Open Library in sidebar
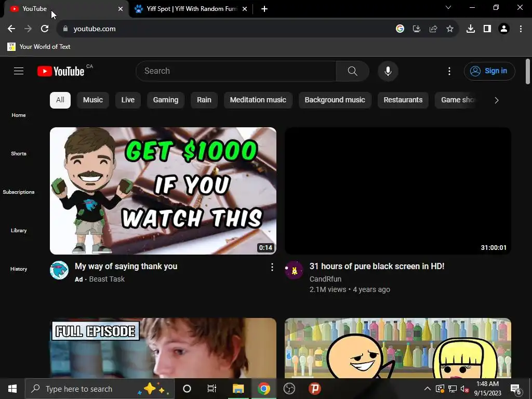 tap(19, 230)
